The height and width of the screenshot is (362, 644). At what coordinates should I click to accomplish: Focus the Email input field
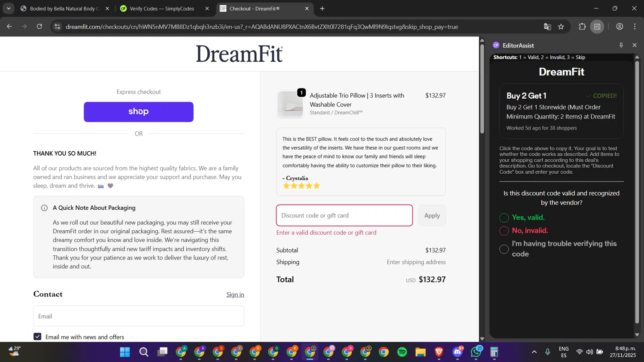click(139, 316)
